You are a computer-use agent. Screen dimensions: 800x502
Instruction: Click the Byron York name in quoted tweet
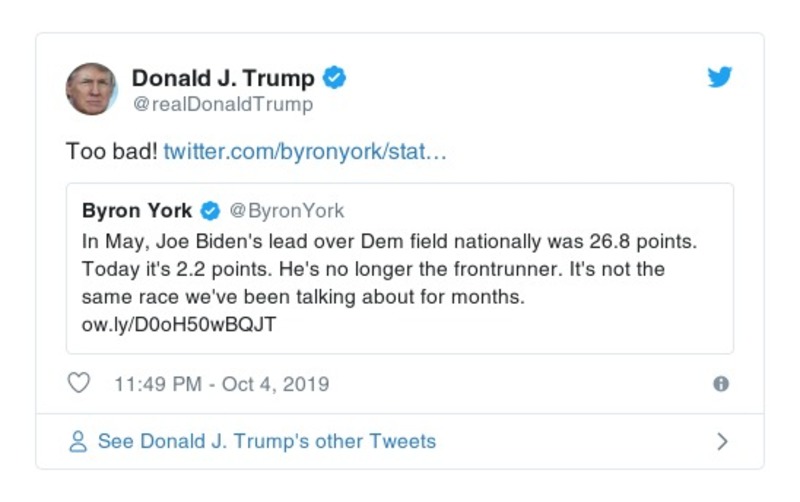pos(138,211)
